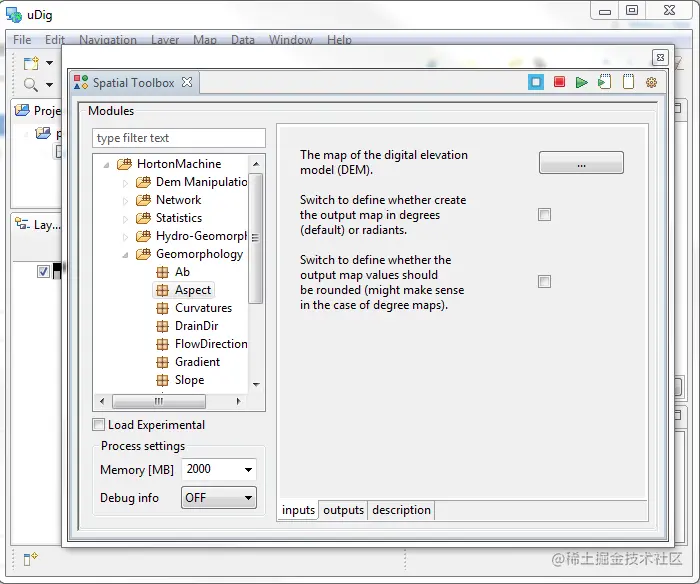Viewport: 700px width, 584px height.
Task: Expand the Hydro-Geomorphology node
Action: (125, 237)
